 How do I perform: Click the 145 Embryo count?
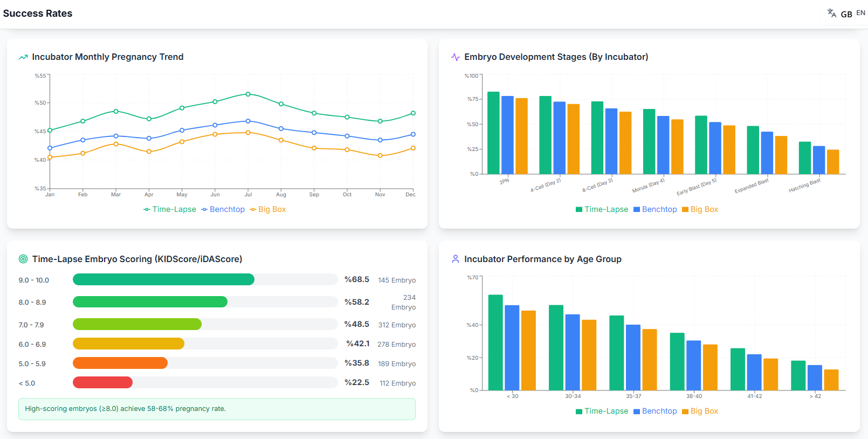click(x=397, y=280)
